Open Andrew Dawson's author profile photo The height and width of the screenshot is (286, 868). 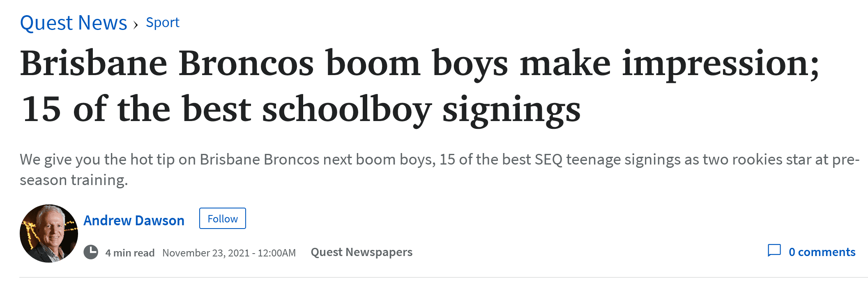[x=49, y=233]
